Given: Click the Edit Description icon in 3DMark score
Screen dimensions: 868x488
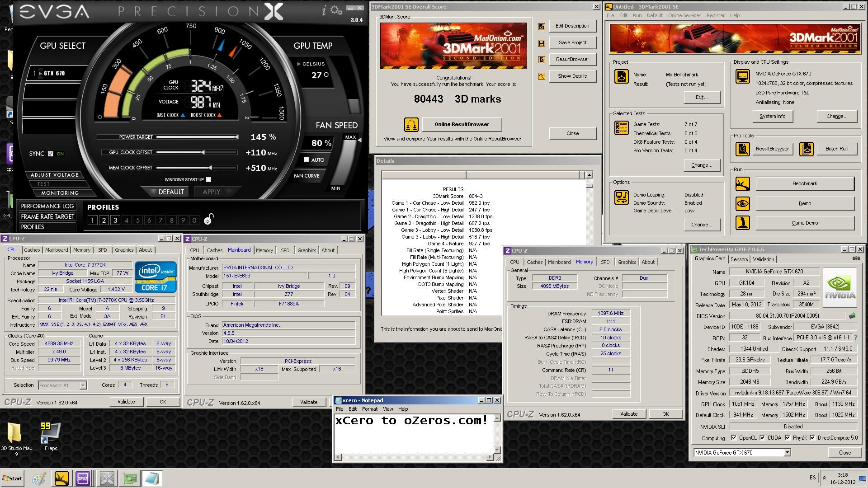Looking at the screenshot, I should pyautogui.click(x=541, y=26).
